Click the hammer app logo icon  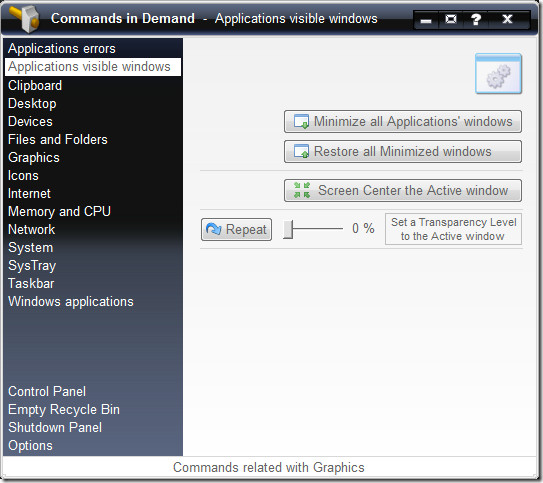[24, 18]
